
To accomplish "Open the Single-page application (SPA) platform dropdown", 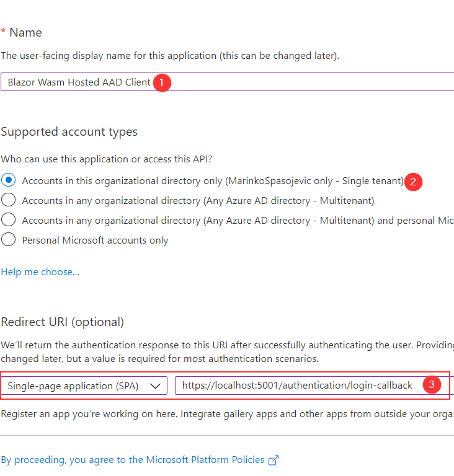I will [84, 386].
